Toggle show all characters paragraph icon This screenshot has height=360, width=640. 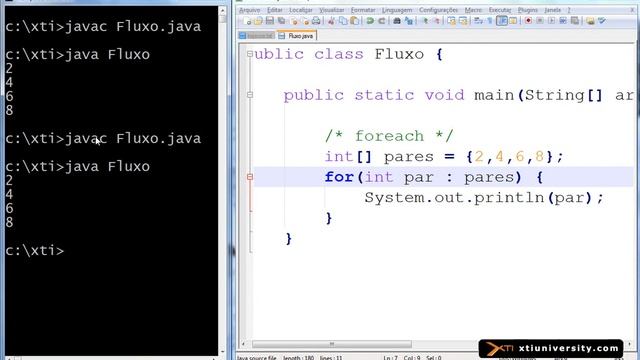pyautogui.click(x=490, y=21)
